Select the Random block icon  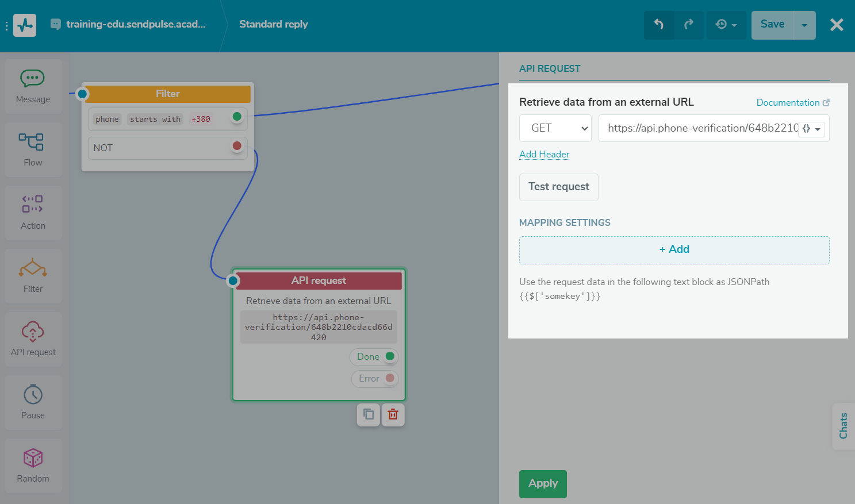(33, 459)
